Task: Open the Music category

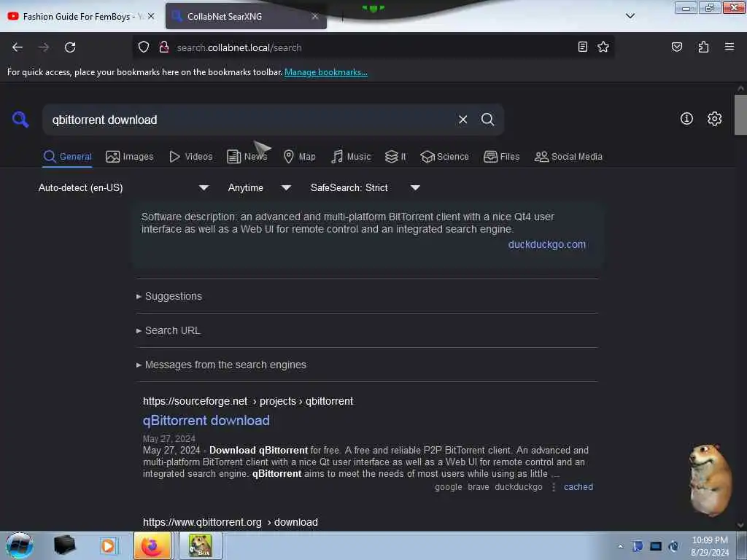Action: pyautogui.click(x=351, y=157)
